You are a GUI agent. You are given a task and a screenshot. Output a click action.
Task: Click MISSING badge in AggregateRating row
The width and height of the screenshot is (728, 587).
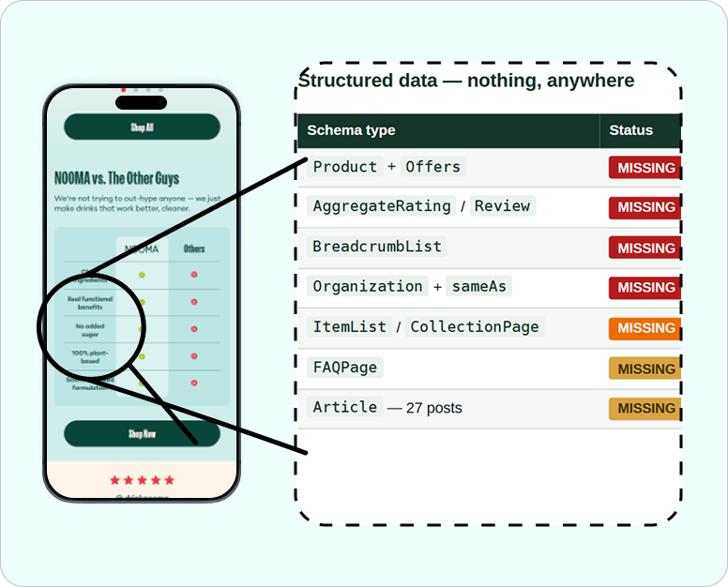coord(645,207)
